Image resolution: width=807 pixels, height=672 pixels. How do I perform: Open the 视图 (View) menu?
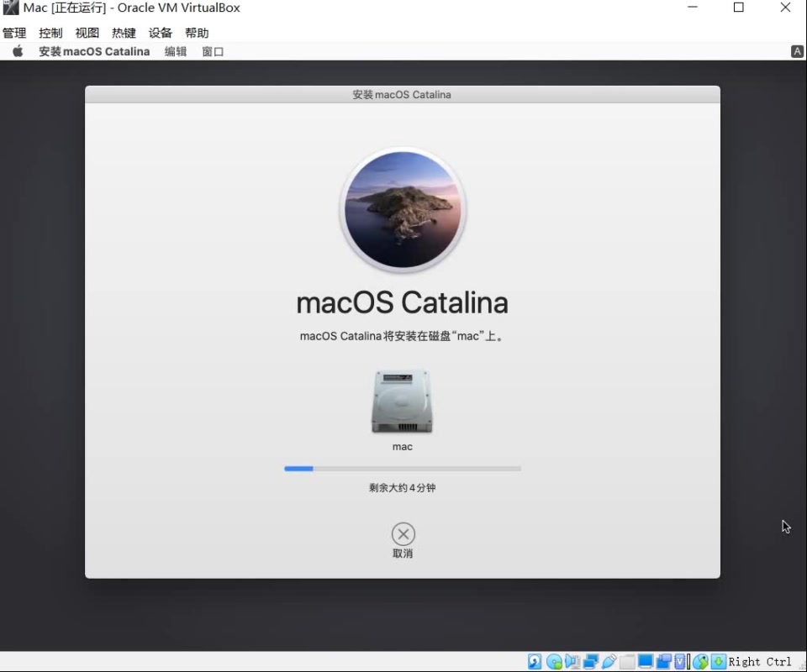pos(87,33)
